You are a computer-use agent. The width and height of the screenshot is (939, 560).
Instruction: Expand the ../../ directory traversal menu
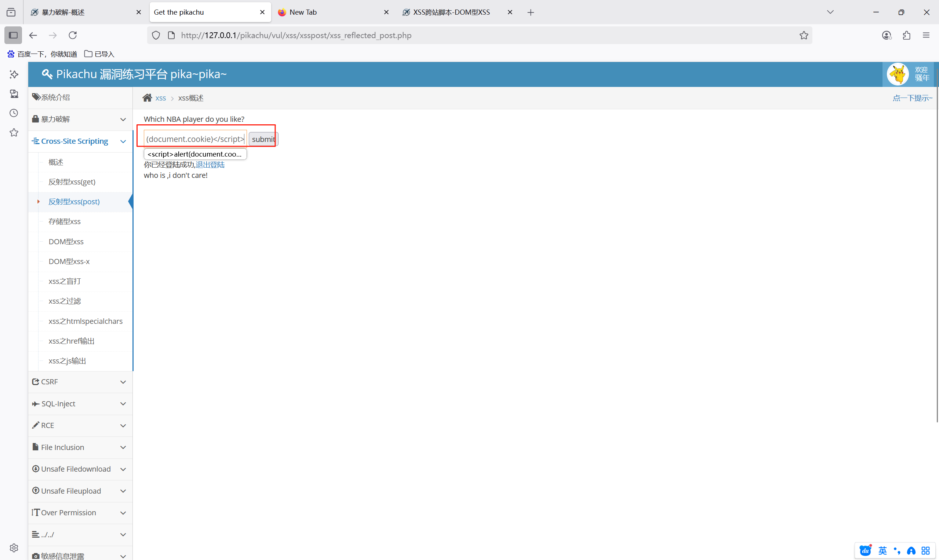pyautogui.click(x=80, y=534)
